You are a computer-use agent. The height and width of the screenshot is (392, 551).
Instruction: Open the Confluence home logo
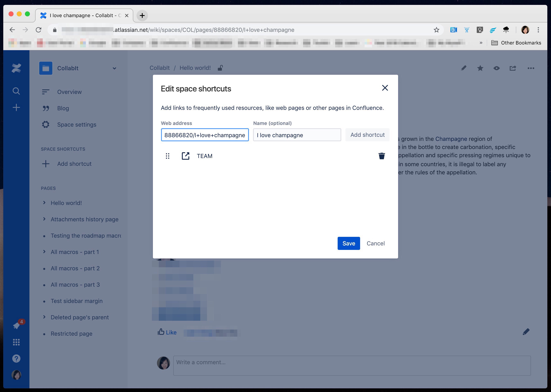pos(16,68)
